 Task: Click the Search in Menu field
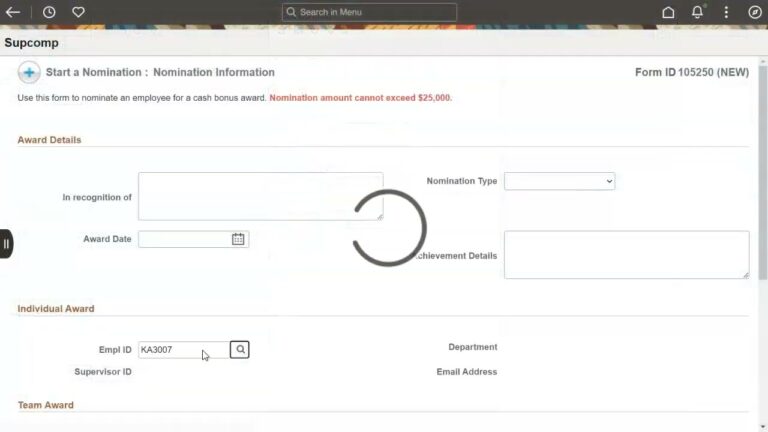point(369,12)
